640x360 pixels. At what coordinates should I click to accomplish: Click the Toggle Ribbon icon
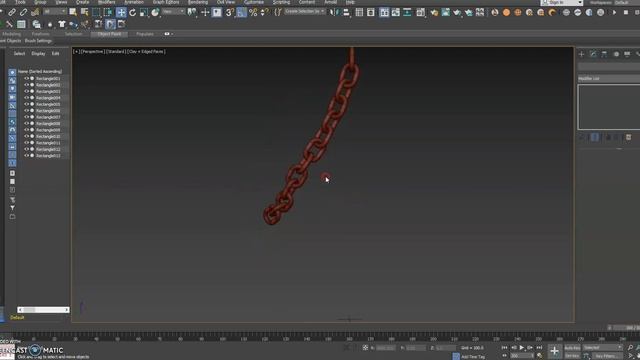[384, 13]
